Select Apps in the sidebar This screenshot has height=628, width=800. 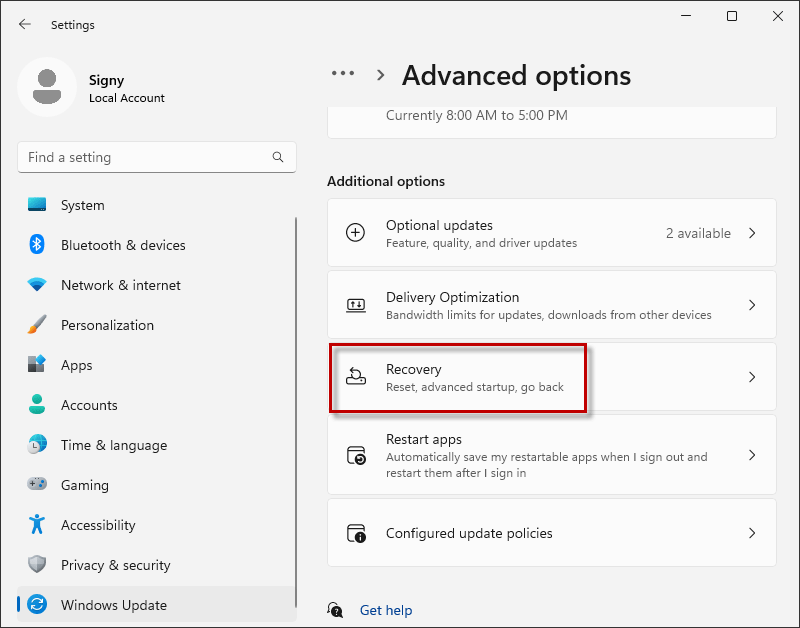click(x=156, y=365)
